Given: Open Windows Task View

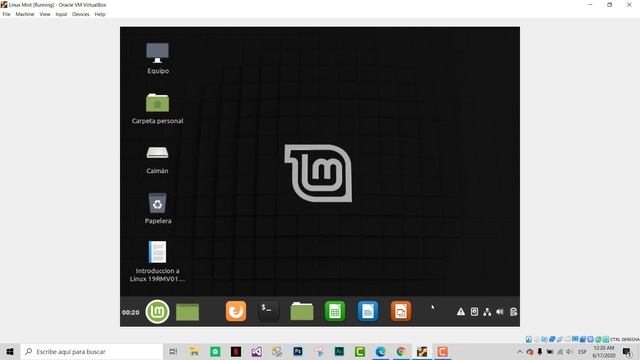Looking at the screenshot, I should [x=173, y=351].
